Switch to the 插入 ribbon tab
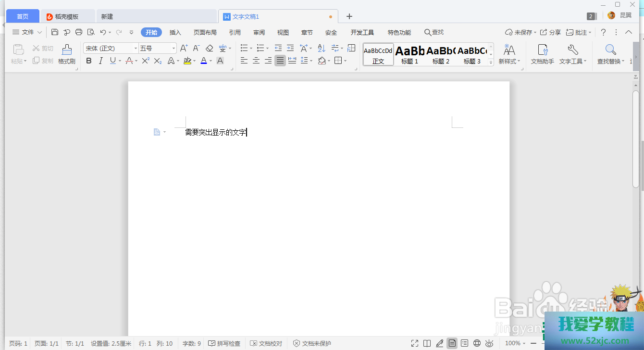Viewport: 644px width, 350px height. [175, 32]
